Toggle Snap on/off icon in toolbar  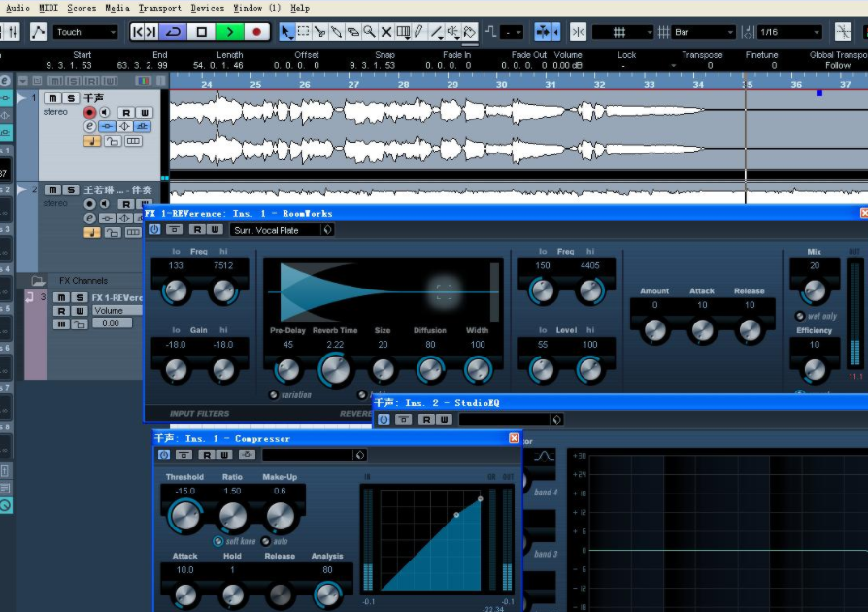point(578,31)
